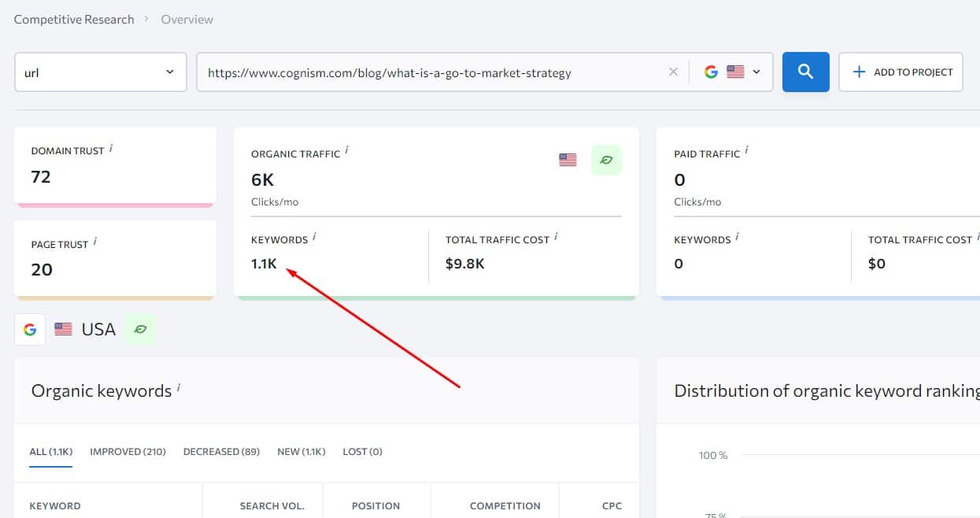Click the organic keywords value 1.1K
Viewport: 980px width, 518px height.
click(264, 264)
